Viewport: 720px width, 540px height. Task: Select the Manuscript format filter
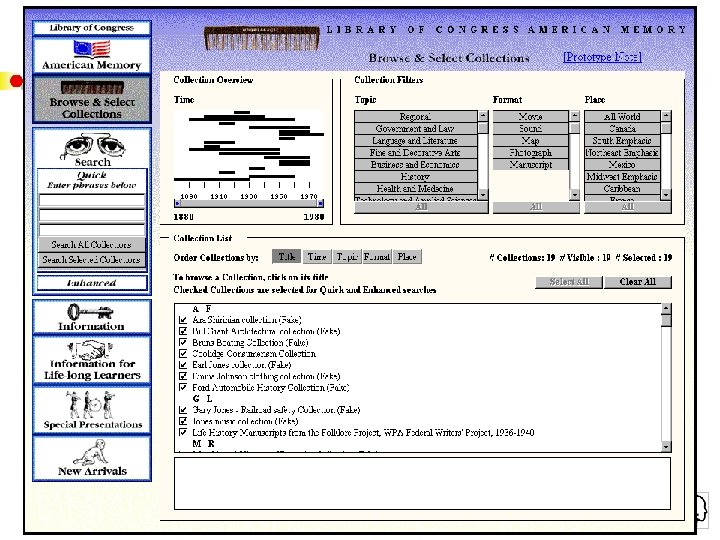pyautogui.click(x=531, y=164)
